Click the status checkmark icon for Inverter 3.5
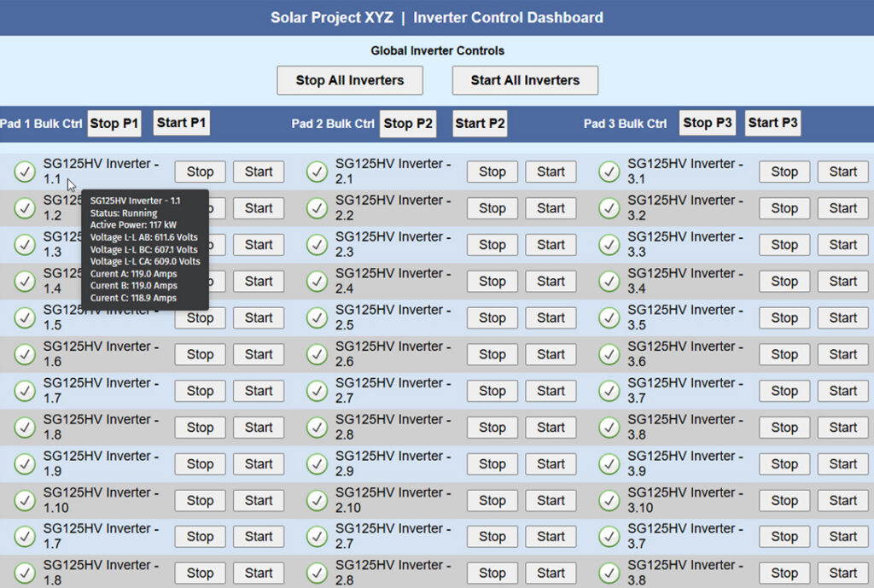This screenshot has width=874, height=588. [x=609, y=317]
